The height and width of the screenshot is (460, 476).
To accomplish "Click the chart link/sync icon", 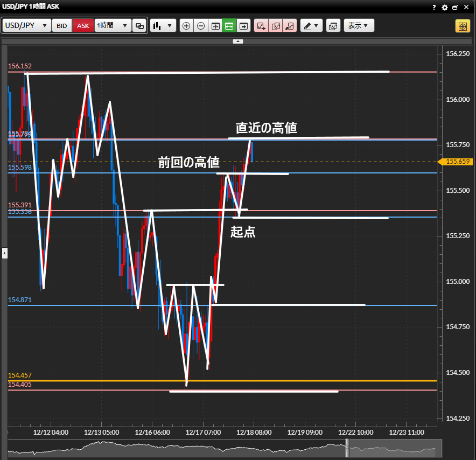I will (139, 26).
